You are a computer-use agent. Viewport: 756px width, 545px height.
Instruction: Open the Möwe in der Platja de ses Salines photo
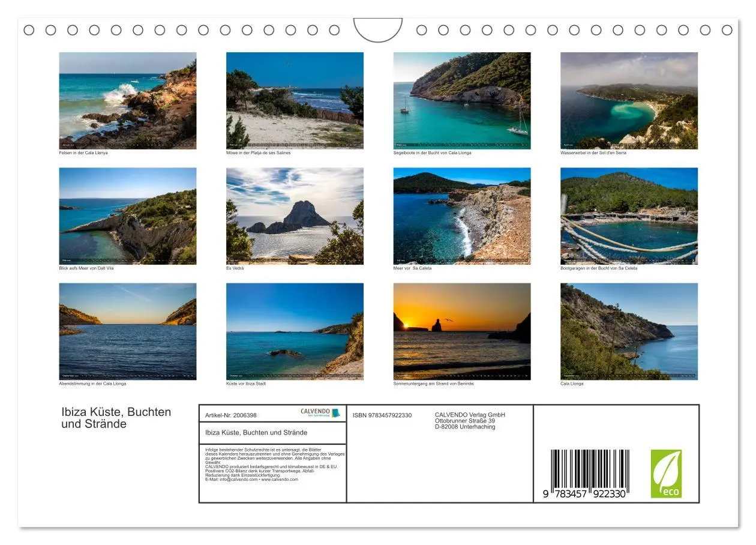(295, 100)
